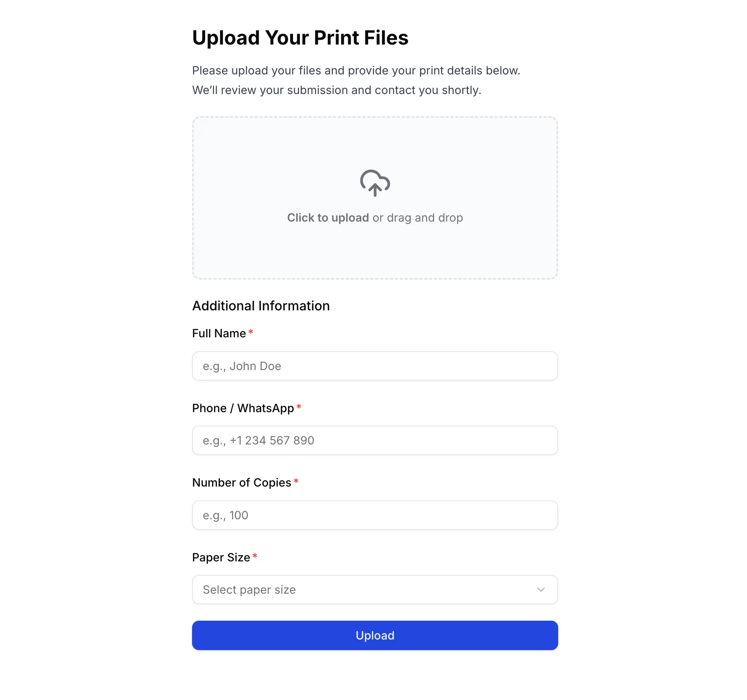The image size is (747, 700).
Task: Click the upward arrow inside the cloud icon
Action: click(374, 189)
